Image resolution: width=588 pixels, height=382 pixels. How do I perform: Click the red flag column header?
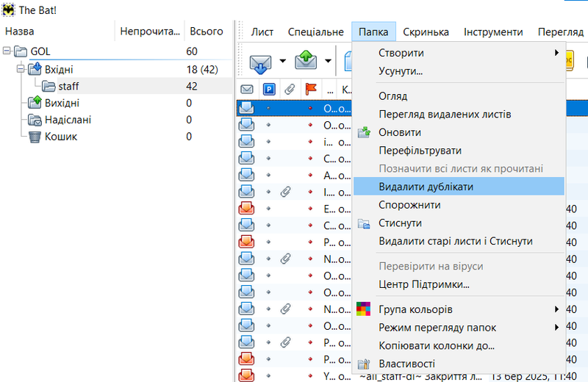[310, 90]
